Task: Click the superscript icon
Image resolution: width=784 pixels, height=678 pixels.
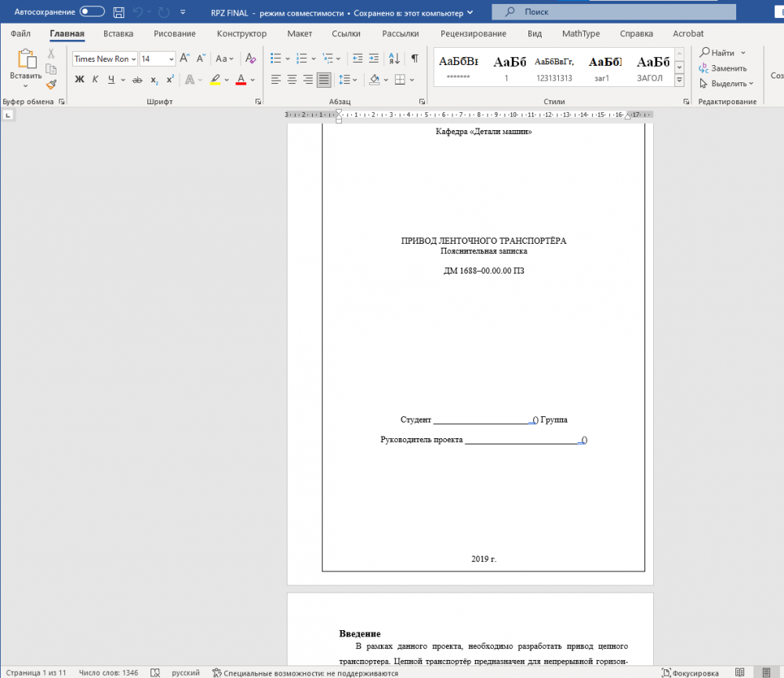Action: point(170,80)
